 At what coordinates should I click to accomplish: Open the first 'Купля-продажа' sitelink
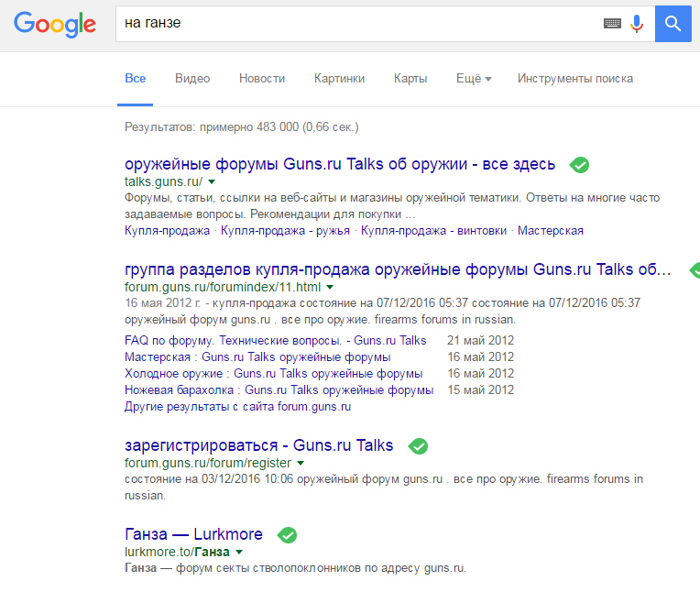point(167,231)
